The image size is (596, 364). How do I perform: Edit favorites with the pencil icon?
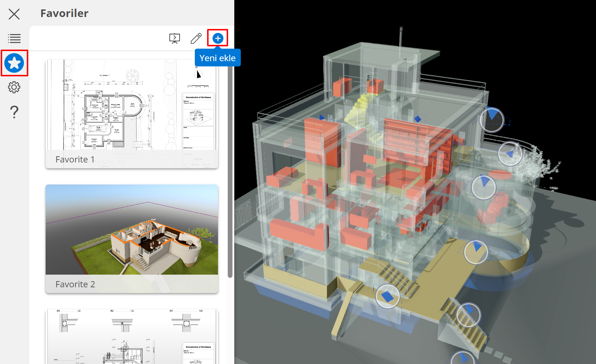click(x=196, y=38)
